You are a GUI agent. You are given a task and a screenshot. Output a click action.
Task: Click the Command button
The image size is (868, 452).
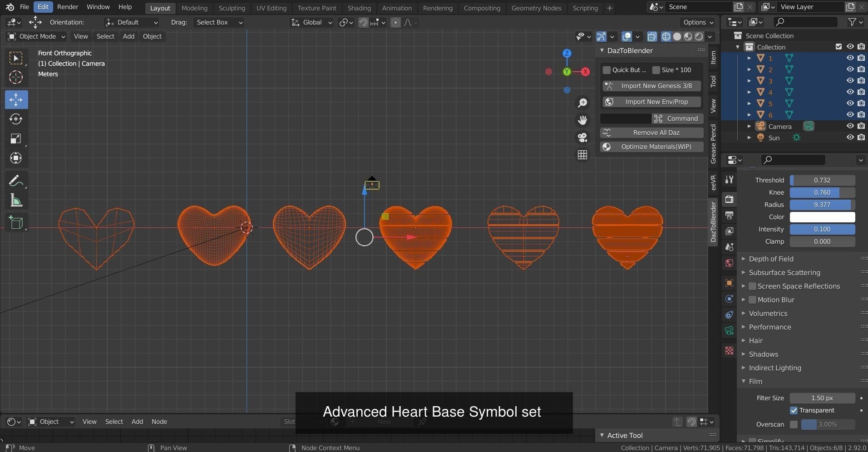pyautogui.click(x=678, y=118)
